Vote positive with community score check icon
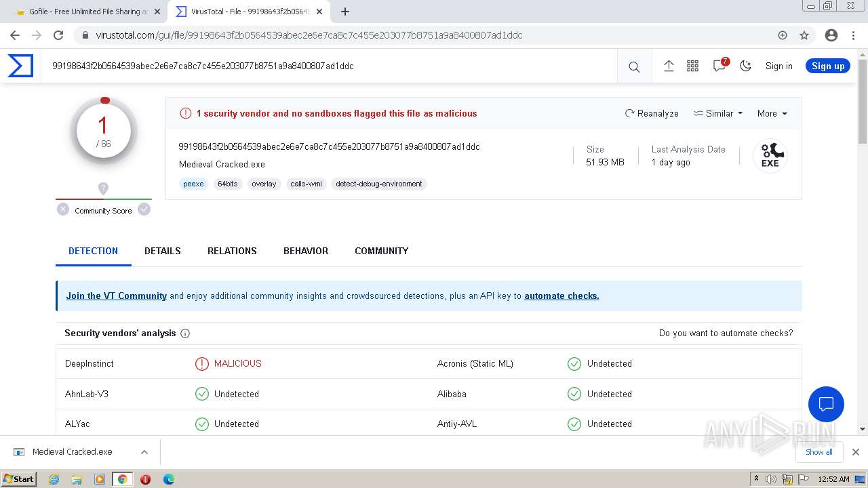The image size is (868, 488). coord(144,209)
